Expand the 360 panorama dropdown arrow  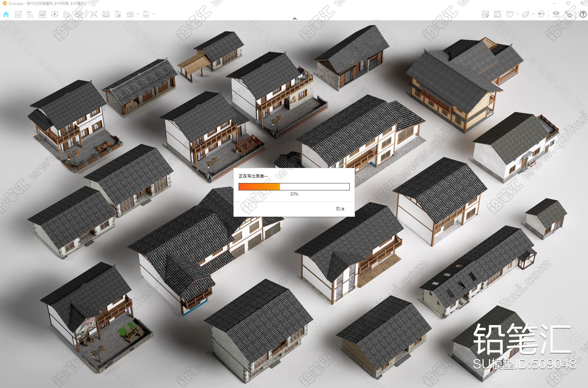click(x=138, y=14)
